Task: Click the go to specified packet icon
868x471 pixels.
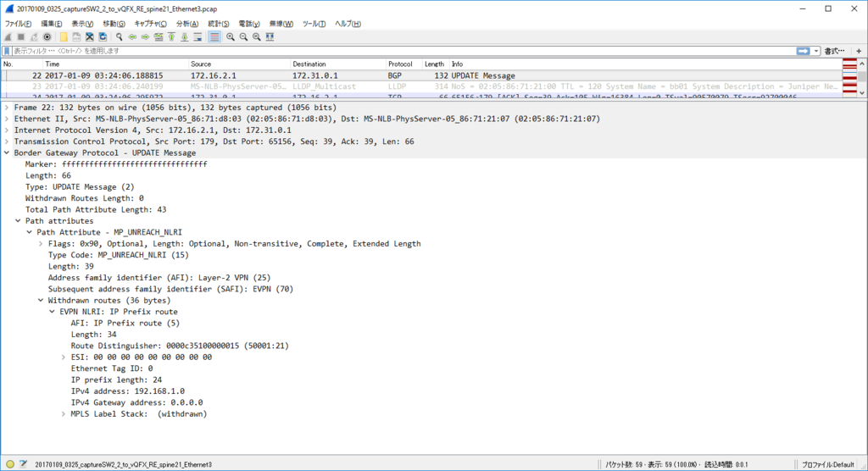Action: [x=159, y=37]
